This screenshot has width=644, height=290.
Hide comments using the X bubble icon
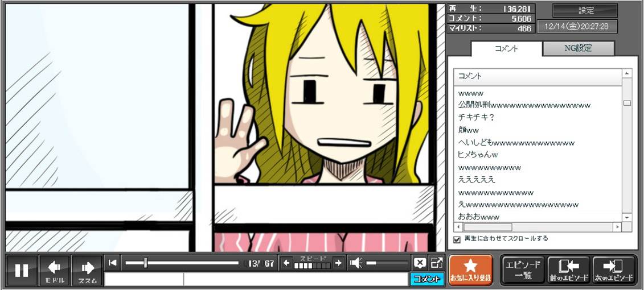pyautogui.click(x=420, y=263)
